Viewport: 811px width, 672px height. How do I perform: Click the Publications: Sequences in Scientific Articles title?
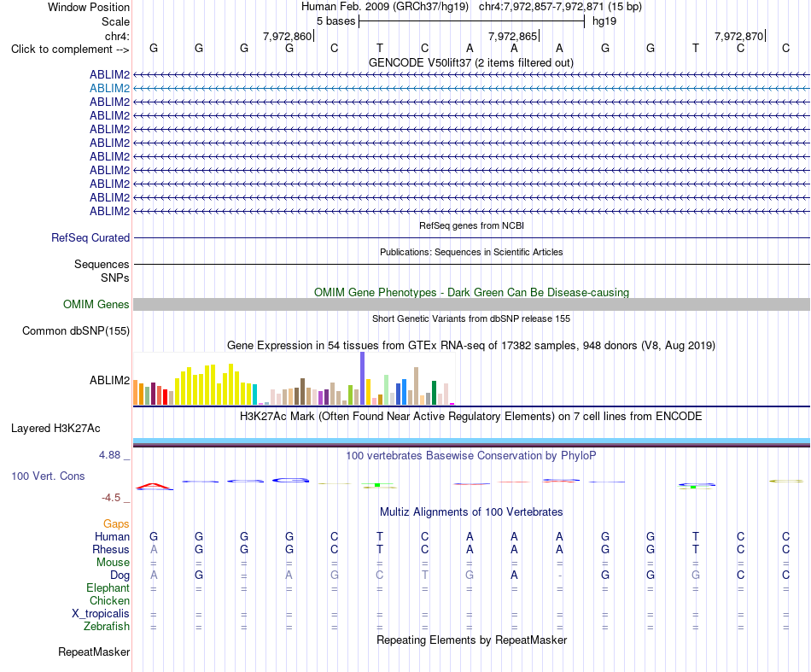(x=471, y=252)
